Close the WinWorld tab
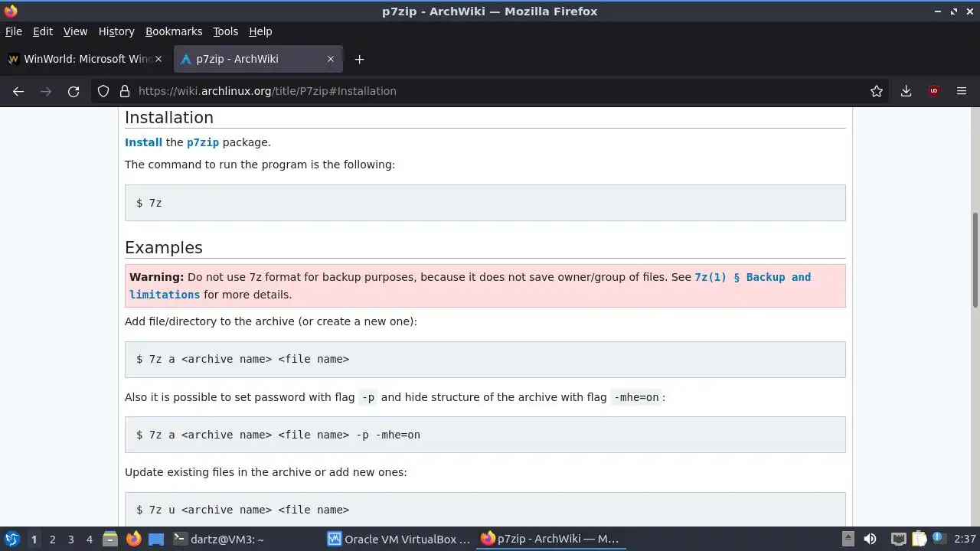Image resolution: width=980 pixels, height=551 pixels. 158,59
